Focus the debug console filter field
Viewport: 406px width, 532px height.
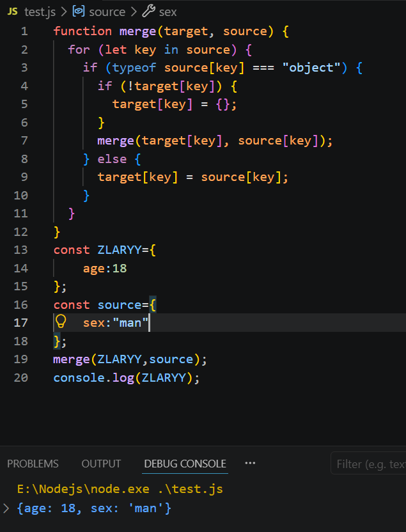(x=368, y=464)
